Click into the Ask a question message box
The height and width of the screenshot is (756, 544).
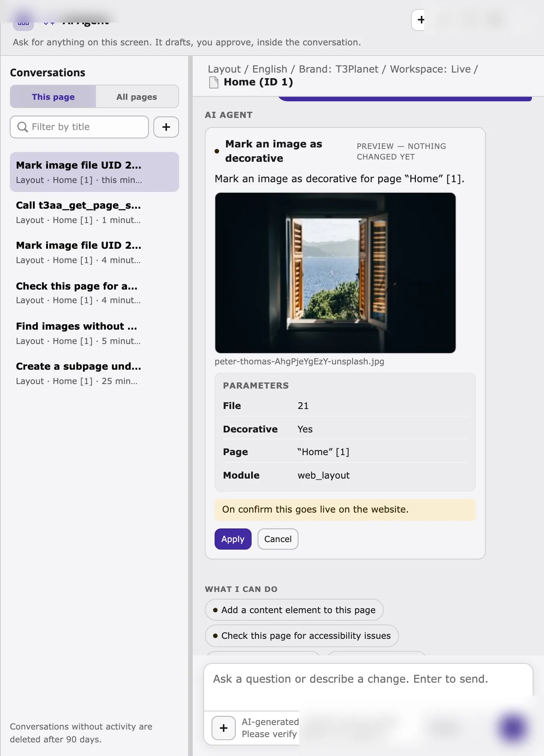coord(368,687)
